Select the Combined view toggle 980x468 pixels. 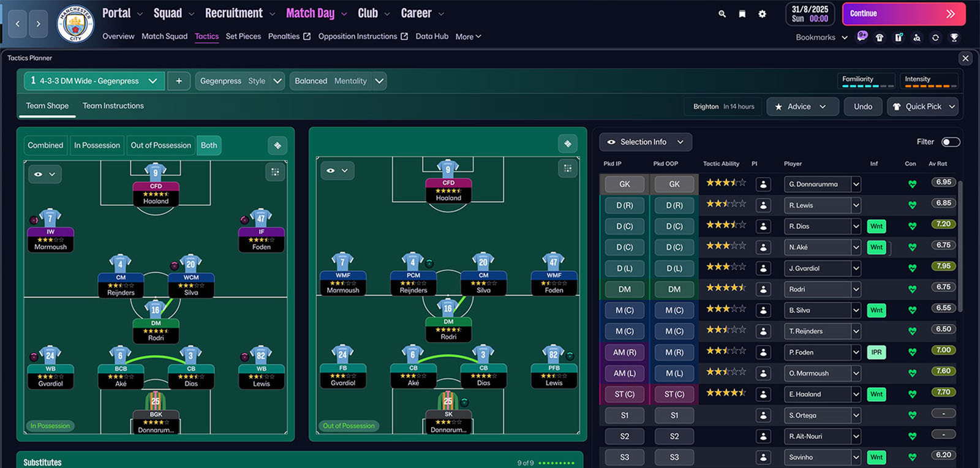(x=45, y=145)
